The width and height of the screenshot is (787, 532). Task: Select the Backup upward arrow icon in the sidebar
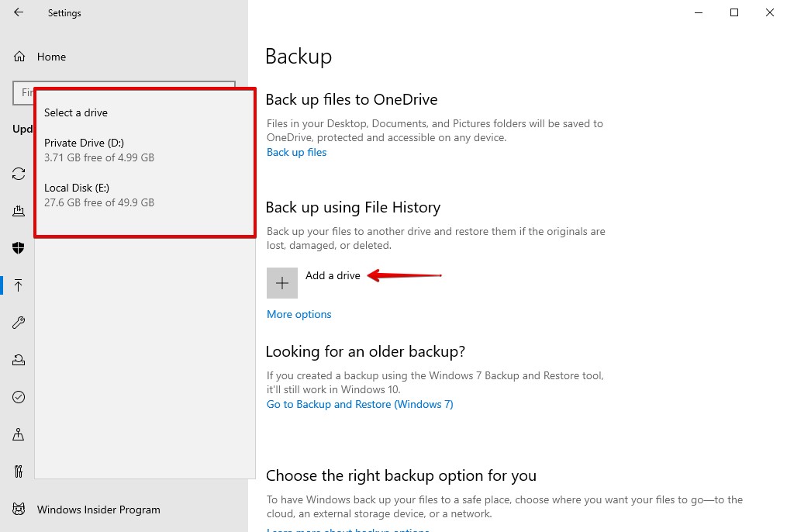point(19,285)
